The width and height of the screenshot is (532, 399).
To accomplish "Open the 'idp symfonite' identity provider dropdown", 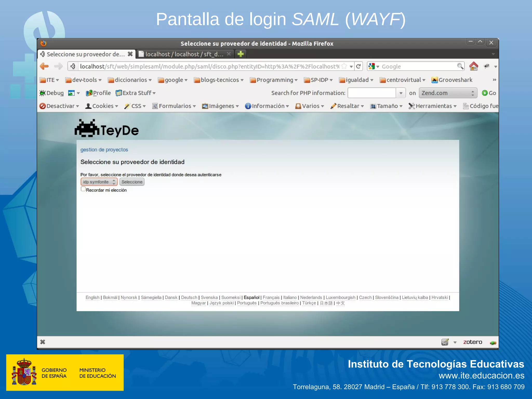I will [99, 182].
